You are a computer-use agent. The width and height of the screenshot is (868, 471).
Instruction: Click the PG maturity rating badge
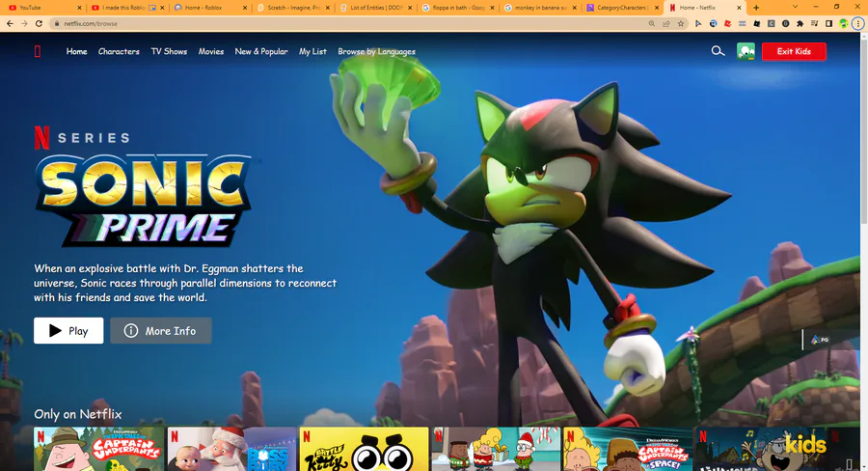(821, 340)
